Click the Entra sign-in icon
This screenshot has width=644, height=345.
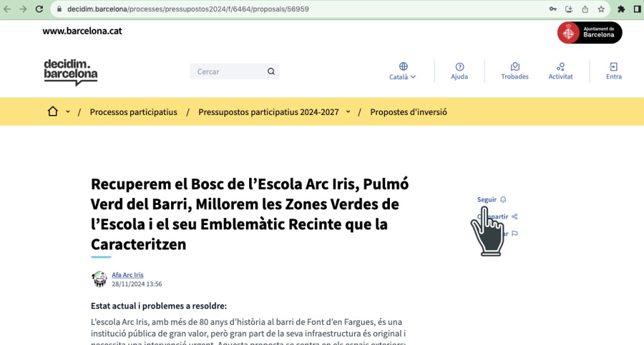[614, 67]
